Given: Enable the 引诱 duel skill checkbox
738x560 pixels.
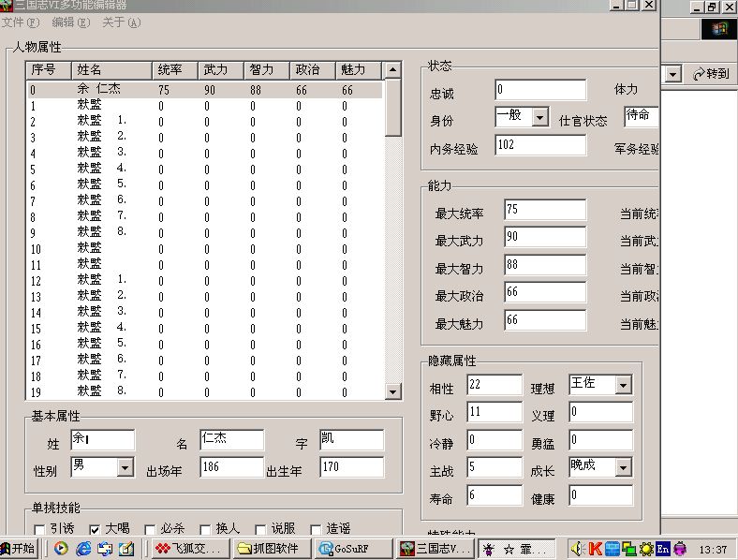Looking at the screenshot, I should point(39,529).
